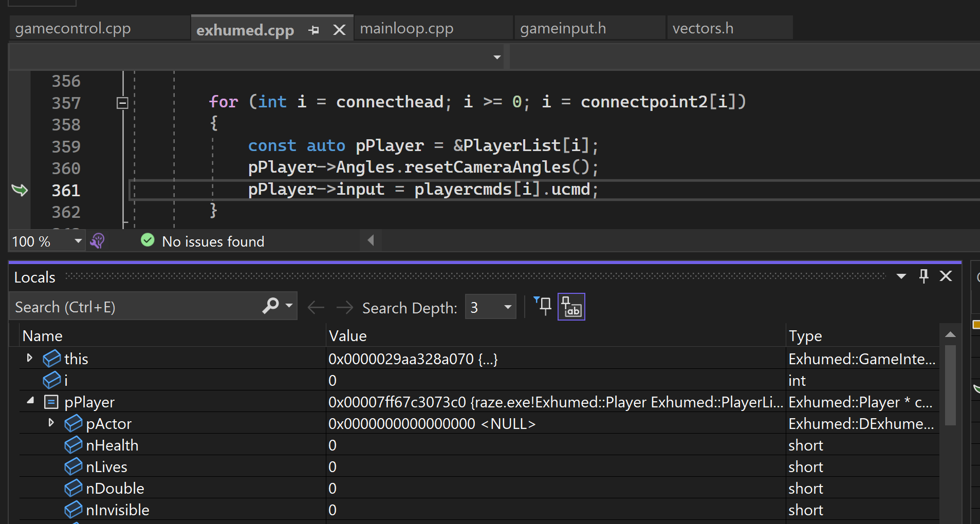The image size is (980, 524).
Task: Expand the 'this' variable node
Action: [x=30, y=358]
